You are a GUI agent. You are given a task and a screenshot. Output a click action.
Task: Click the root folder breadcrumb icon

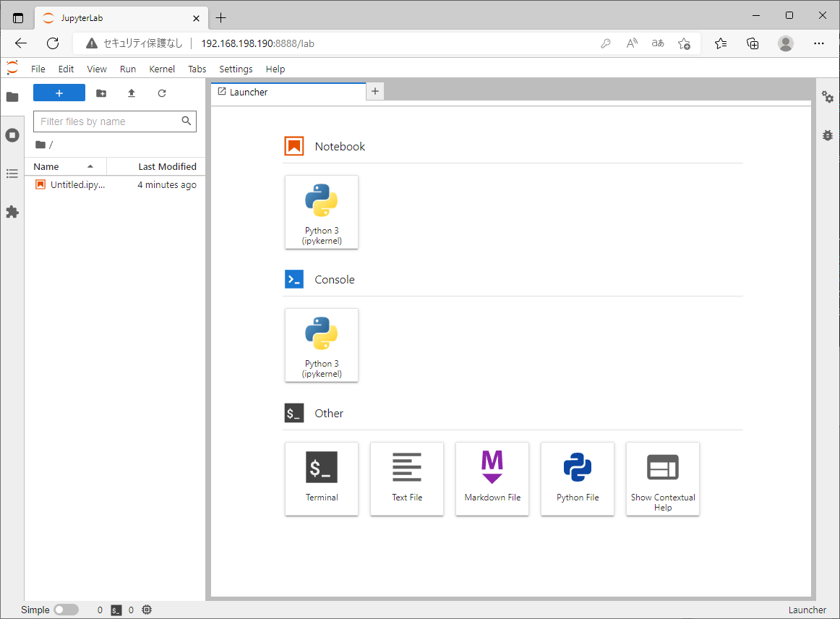(x=40, y=145)
